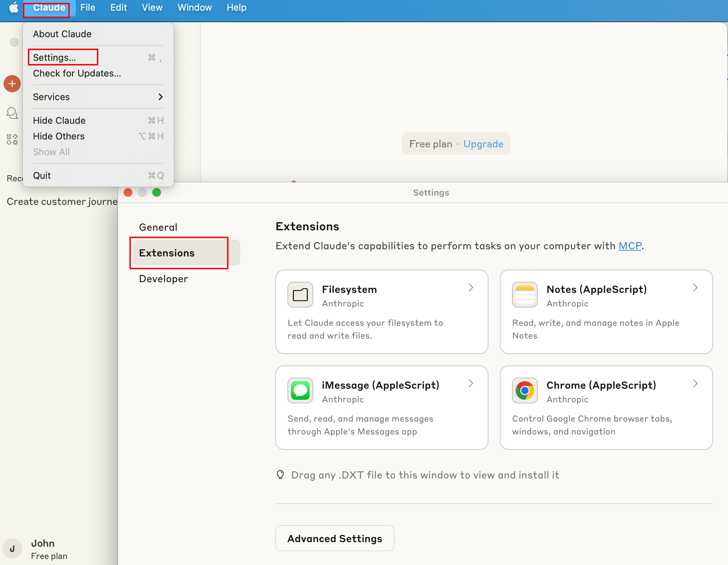The width and height of the screenshot is (728, 565).
Task: Open the Help menu
Action: (x=236, y=8)
